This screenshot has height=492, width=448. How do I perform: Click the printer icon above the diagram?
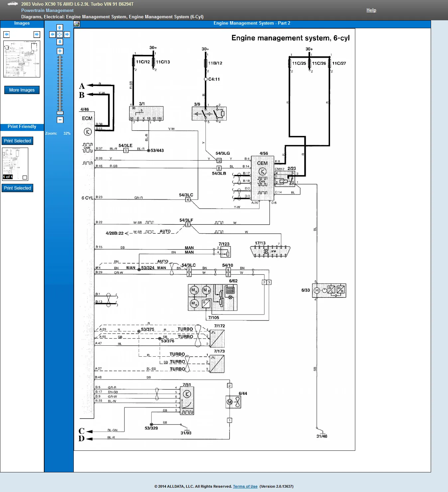click(x=77, y=24)
